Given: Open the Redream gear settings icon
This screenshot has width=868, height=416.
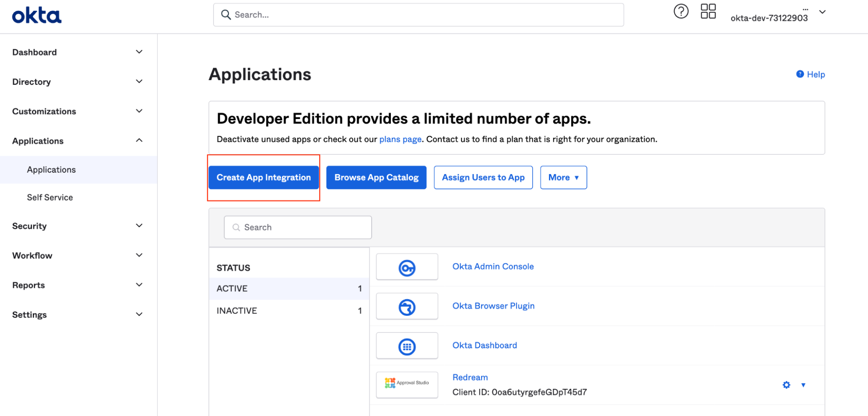Looking at the screenshot, I should coord(786,385).
